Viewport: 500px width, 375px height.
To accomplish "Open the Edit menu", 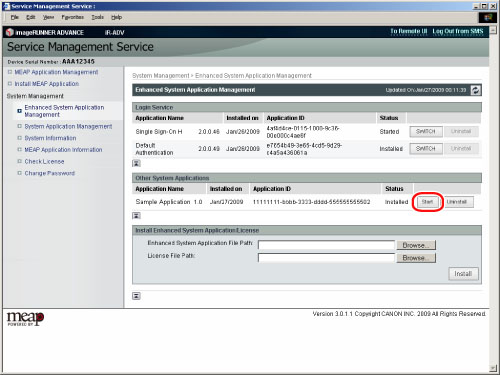I will tap(31, 17).
